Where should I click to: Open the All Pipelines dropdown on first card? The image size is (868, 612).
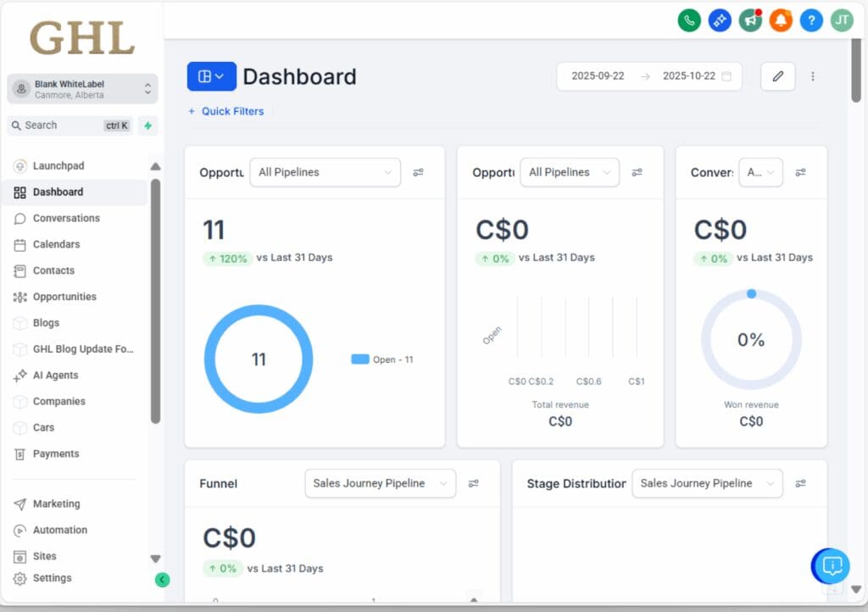[x=325, y=172]
